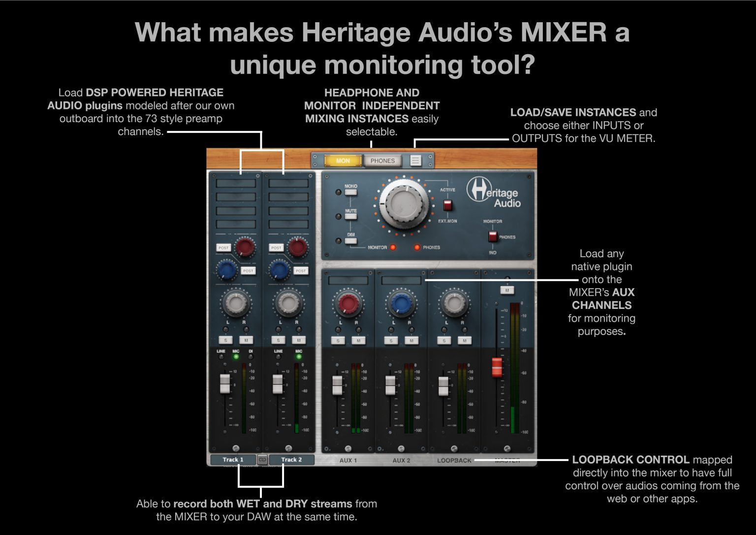Open AUX 1's plugin insert slot
Screen dimensions: 756x535
348,280
